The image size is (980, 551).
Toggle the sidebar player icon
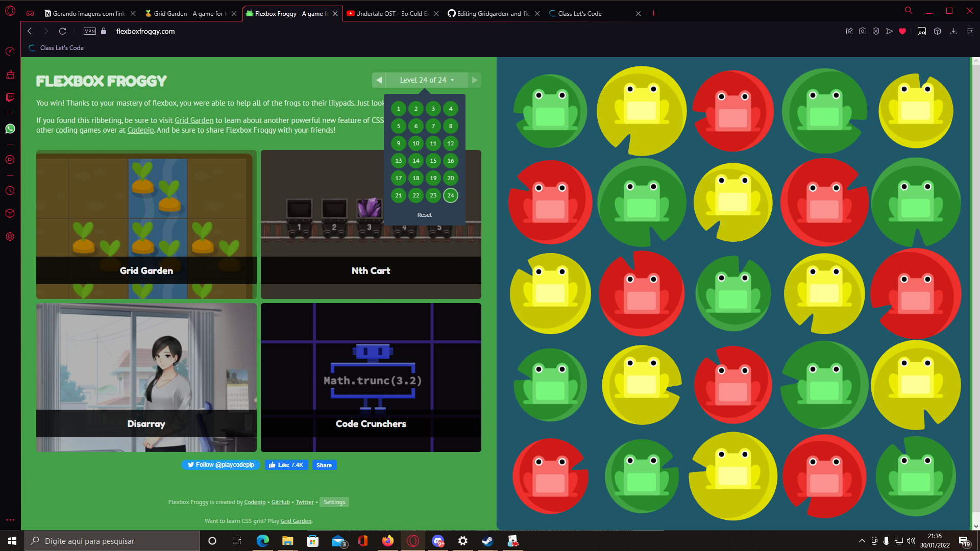[x=10, y=159]
